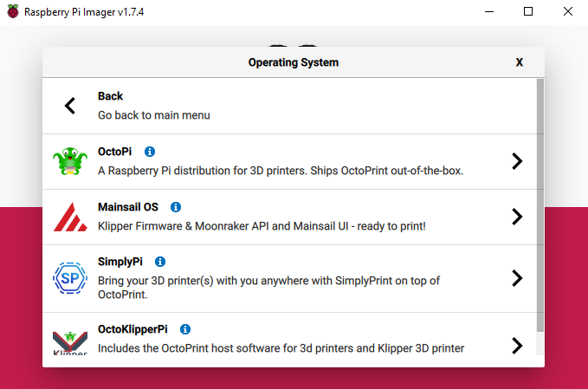This screenshot has width=588, height=389.
Task: Click the info icon next to SimplyPi
Action: pyautogui.click(x=160, y=261)
